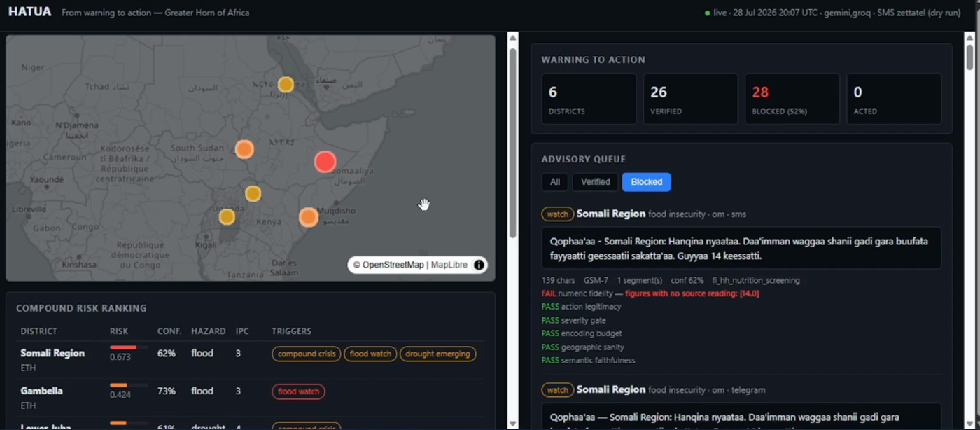Click the orange marker near Muqdisho
This screenshot has width=980, height=430.
click(309, 217)
